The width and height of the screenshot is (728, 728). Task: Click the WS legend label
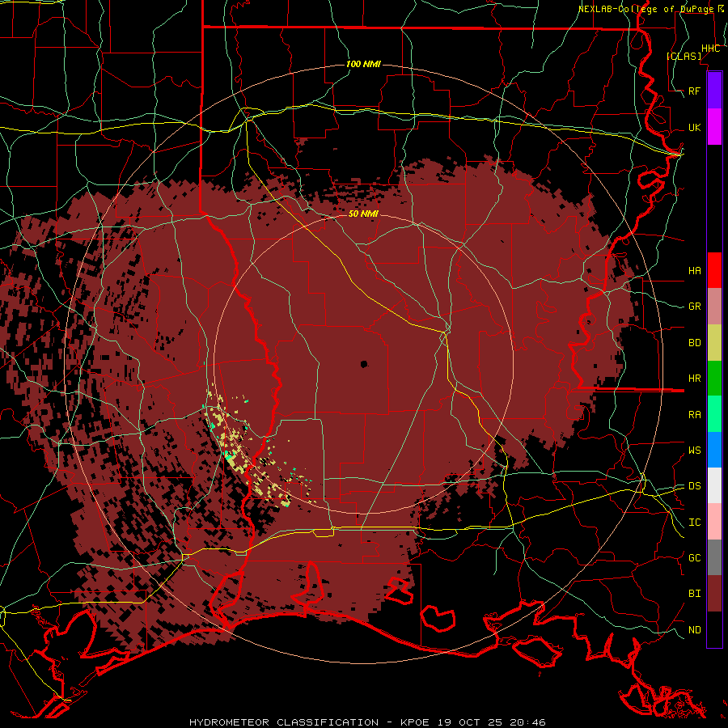click(x=694, y=451)
